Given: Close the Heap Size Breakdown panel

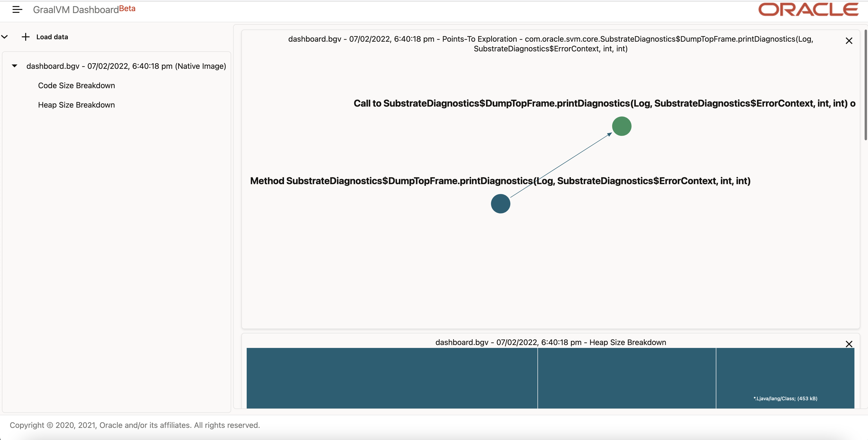Looking at the screenshot, I should (849, 344).
